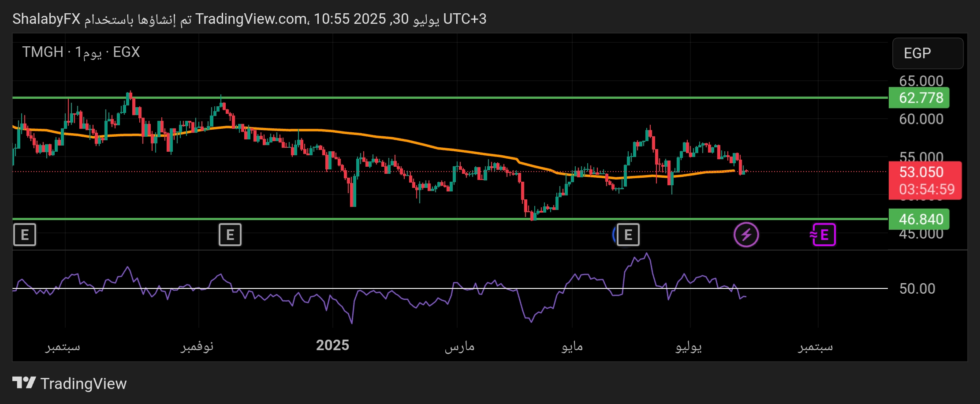Click the green 62.778 resistance price label
Screen dimensions: 980x404
(x=920, y=97)
